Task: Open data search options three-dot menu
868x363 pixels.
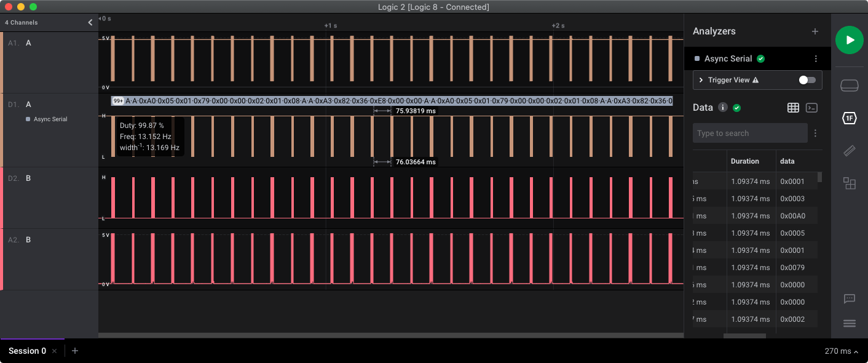Action: click(x=816, y=133)
